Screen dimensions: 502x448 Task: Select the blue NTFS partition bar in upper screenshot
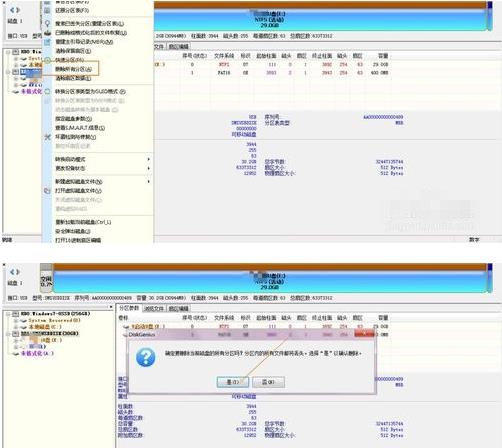point(320,19)
